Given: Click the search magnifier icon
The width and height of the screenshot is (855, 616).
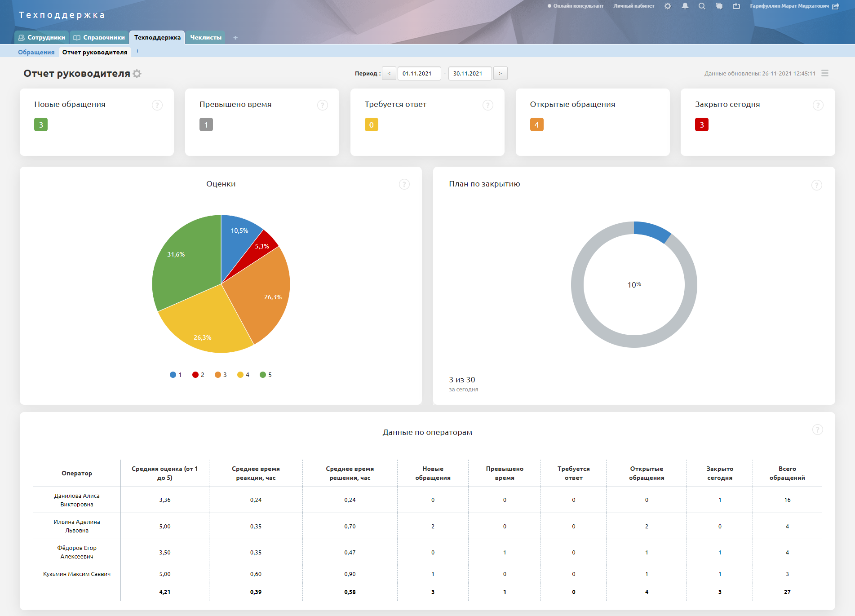Looking at the screenshot, I should (702, 6).
